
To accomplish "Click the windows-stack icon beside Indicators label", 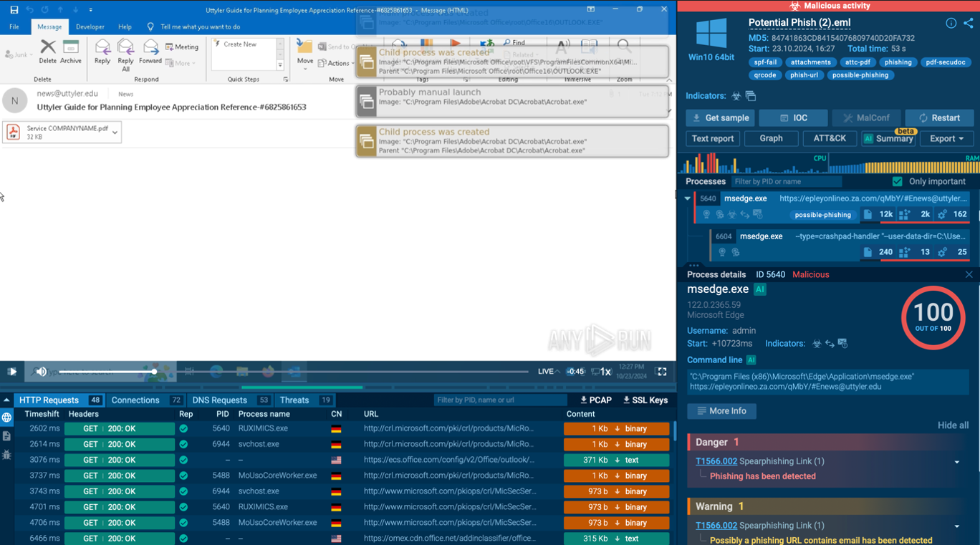I will 751,96.
